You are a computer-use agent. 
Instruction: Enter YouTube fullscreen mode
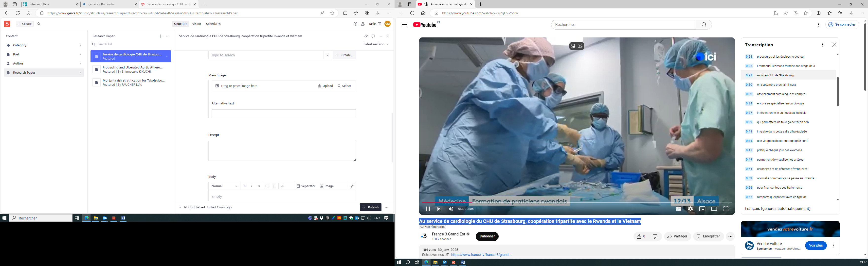click(726, 209)
